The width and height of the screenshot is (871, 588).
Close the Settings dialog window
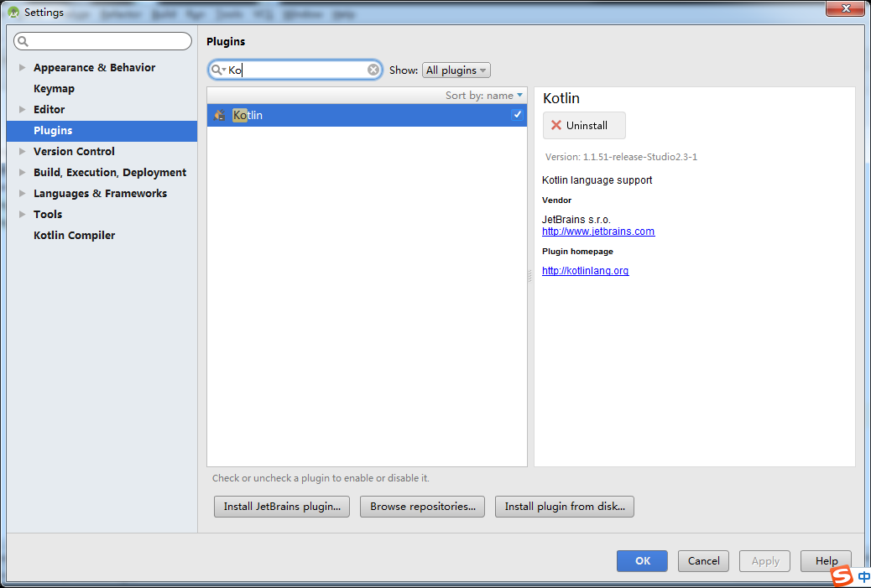pos(846,8)
